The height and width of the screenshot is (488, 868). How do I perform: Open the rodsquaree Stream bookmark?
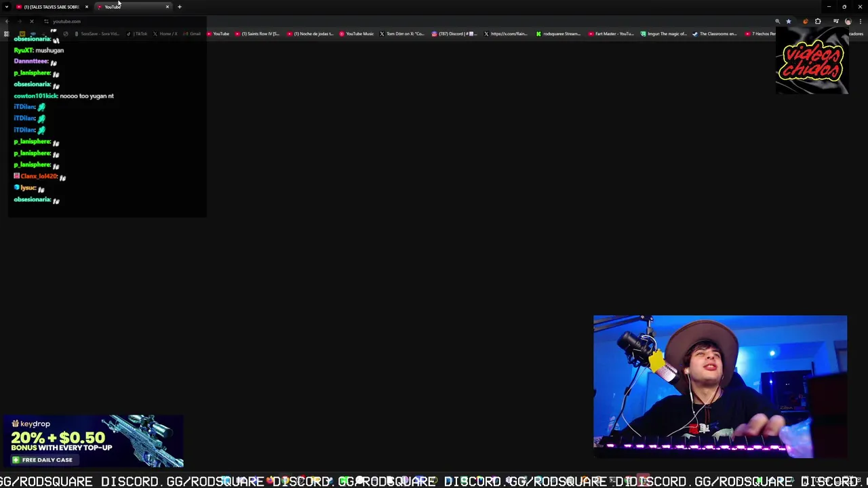[558, 34]
